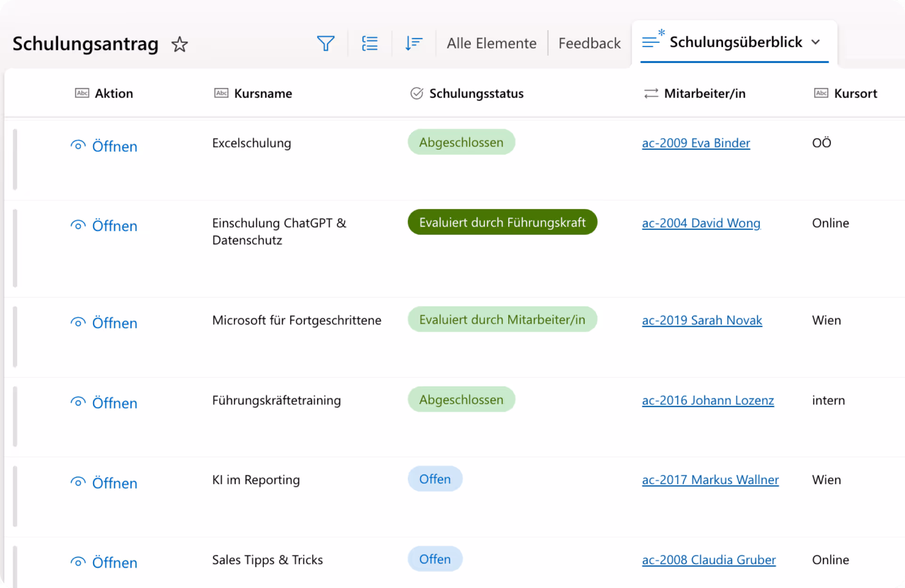Image resolution: width=905 pixels, height=588 pixels.
Task: Select row handle of Excelschulung row
Action: pyautogui.click(x=15, y=159)
